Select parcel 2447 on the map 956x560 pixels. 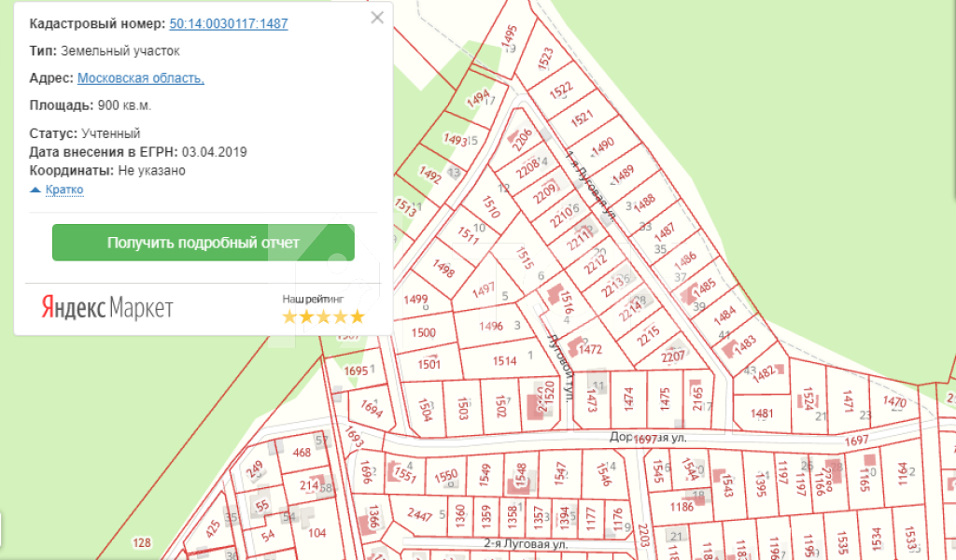(420, 515)
